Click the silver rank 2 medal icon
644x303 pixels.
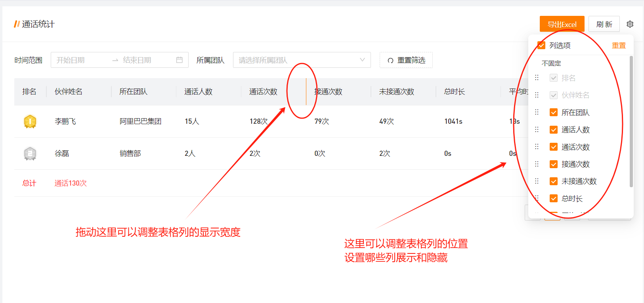pos(30,153)
